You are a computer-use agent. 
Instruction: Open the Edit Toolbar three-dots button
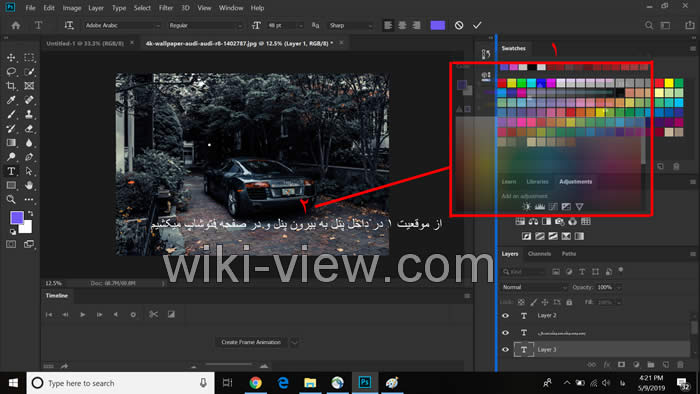(x=29, y=199)
